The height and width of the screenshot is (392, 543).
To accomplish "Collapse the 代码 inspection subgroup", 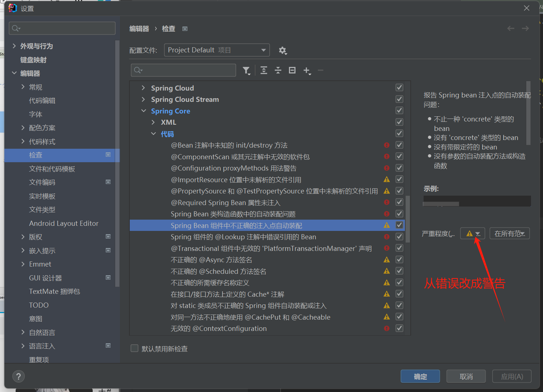I will pos(153,134).
